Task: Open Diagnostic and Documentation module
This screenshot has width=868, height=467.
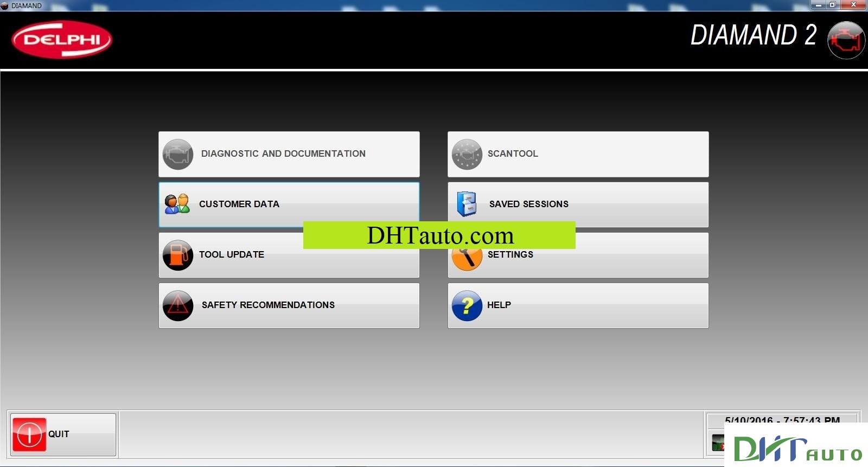Action: 289,154
